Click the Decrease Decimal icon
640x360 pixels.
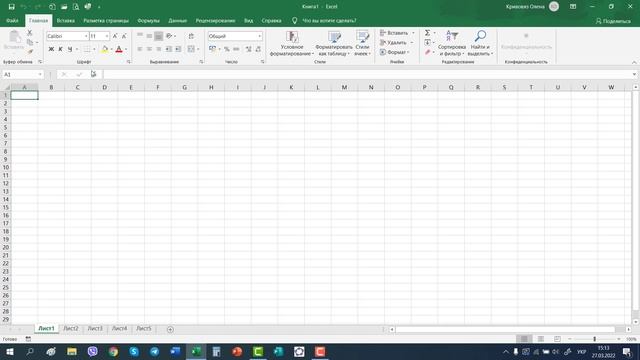[x=258, y=49]
